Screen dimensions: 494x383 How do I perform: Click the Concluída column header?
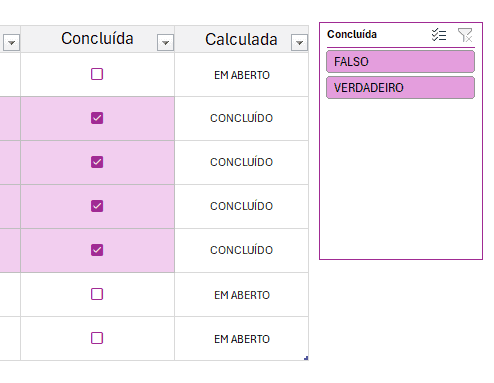click(x=97, y=39)
